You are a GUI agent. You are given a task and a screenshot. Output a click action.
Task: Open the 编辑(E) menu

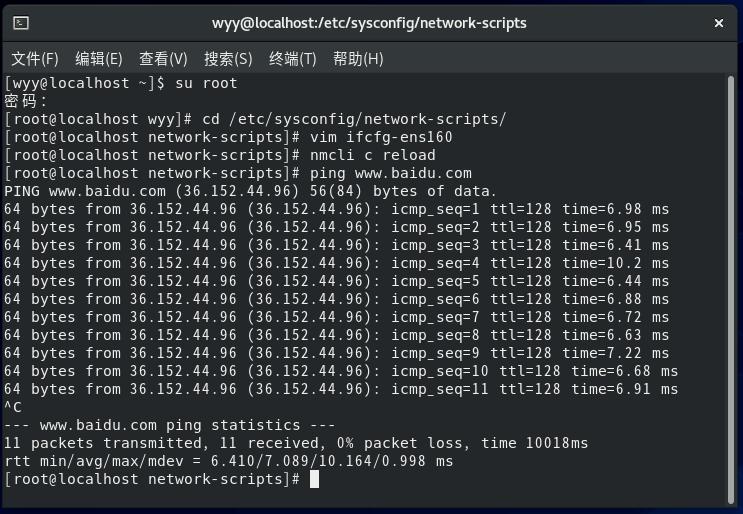(x=99, y=59)
